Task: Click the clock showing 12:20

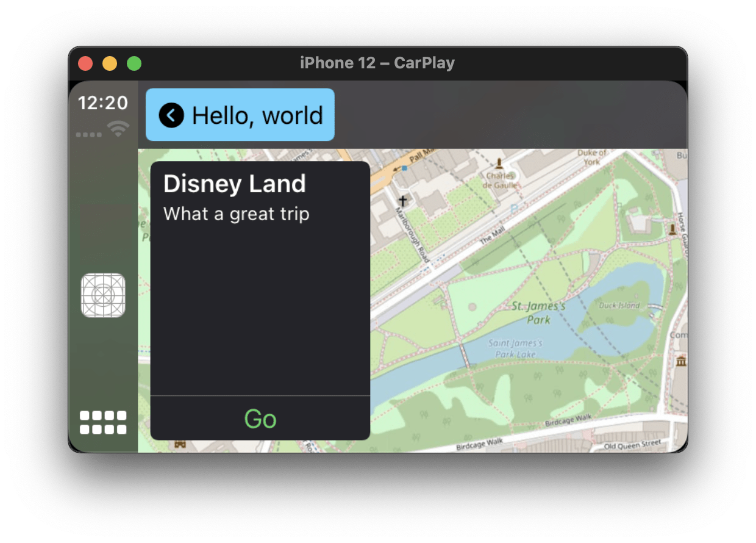Action: pos(102,103)
